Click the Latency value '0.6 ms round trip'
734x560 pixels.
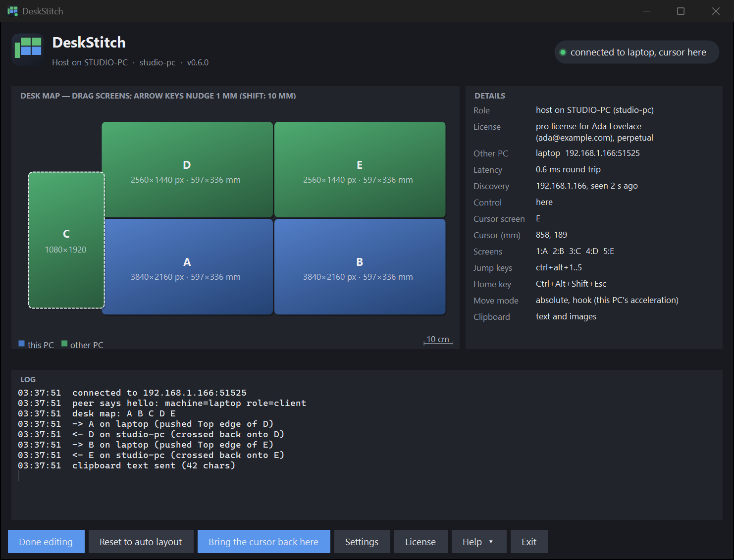click(568, 169)
